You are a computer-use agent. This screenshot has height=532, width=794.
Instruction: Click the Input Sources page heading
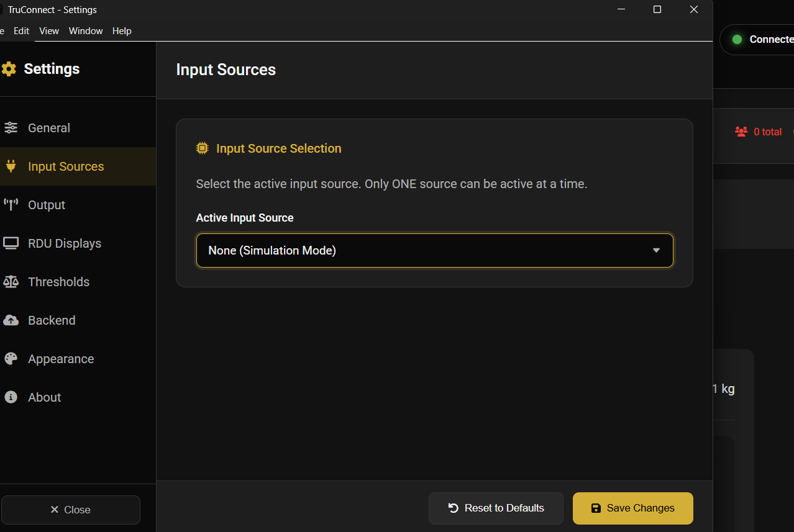click(226, 70)
